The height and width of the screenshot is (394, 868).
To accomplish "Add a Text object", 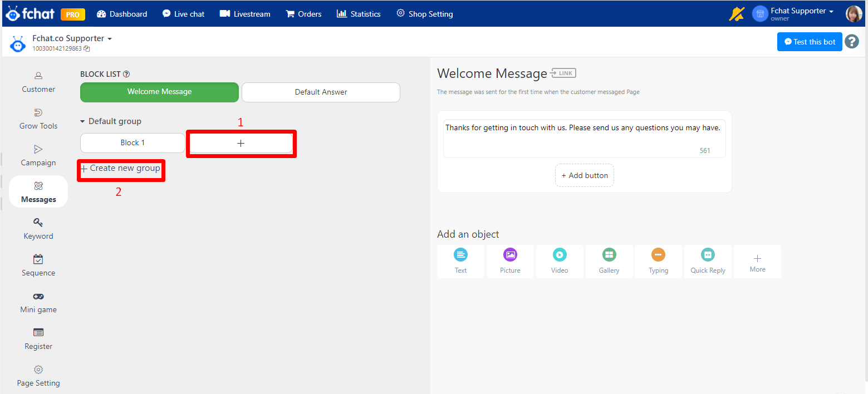I will pyautogui.click(x=461, y=262).
